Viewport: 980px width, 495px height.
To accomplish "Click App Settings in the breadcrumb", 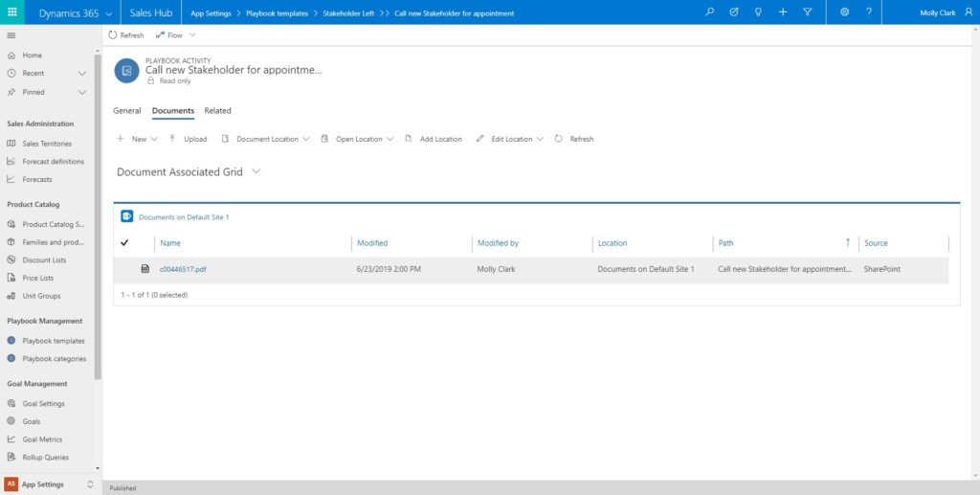I will coord(211,13).
